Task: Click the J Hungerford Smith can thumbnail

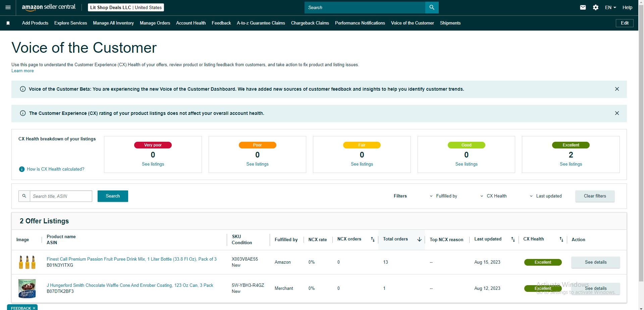Action: (x=27, y=289)
